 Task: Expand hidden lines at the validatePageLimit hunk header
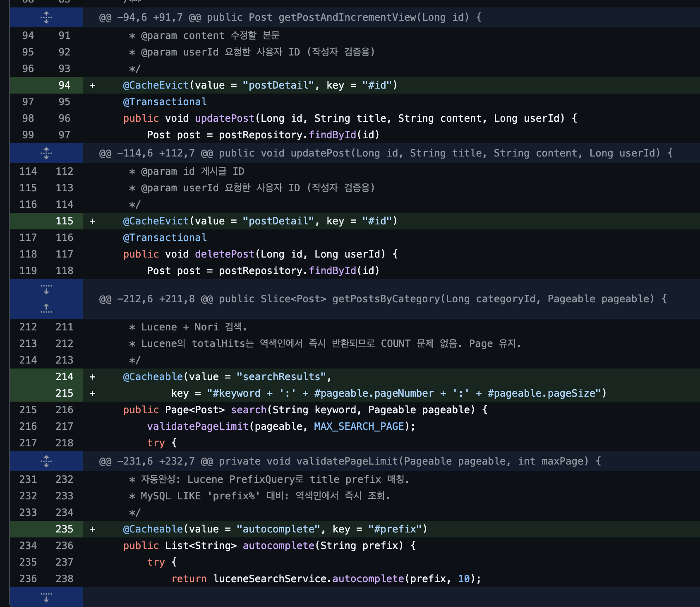coord(46,461)
